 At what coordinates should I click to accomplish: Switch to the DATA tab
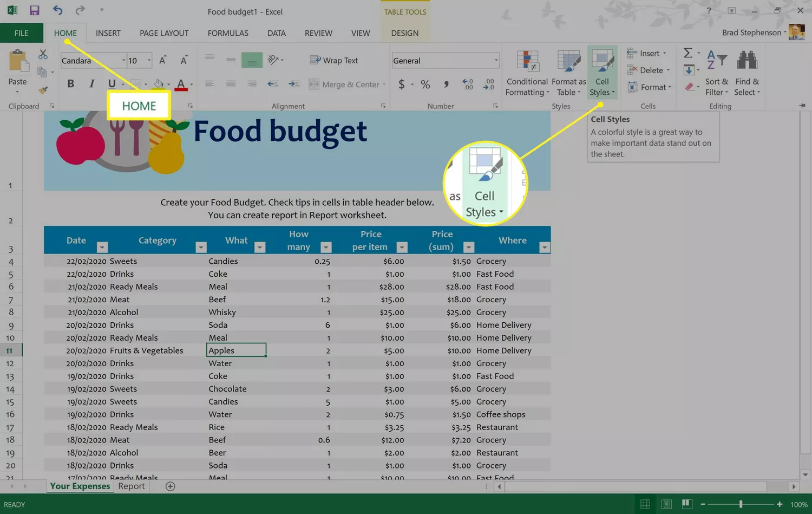(x=277, y=33)
